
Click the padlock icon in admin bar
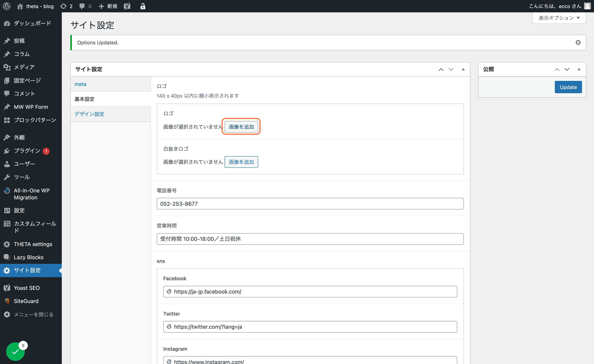click(143, 6)
